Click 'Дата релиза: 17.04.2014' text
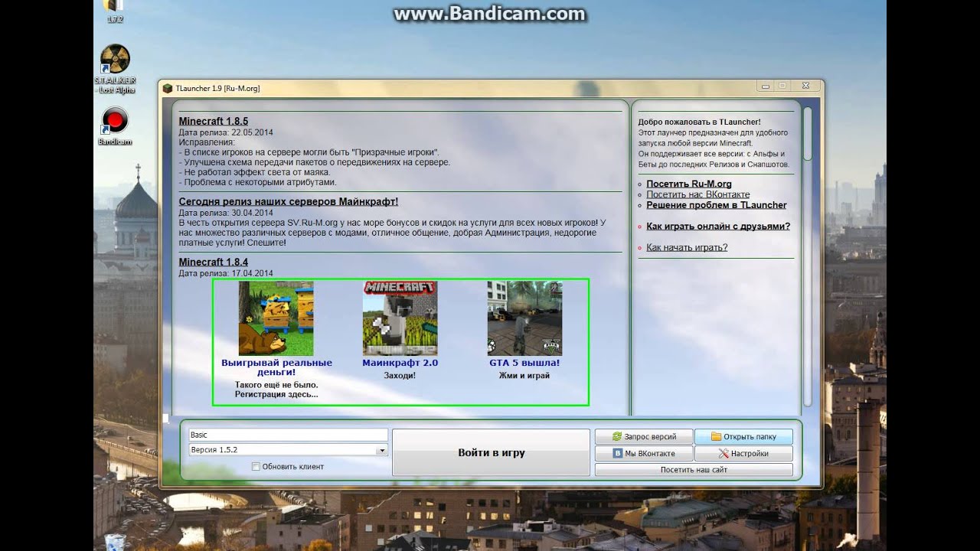Image resolution: width=980 pixels, height=551 pixels. 226,273
